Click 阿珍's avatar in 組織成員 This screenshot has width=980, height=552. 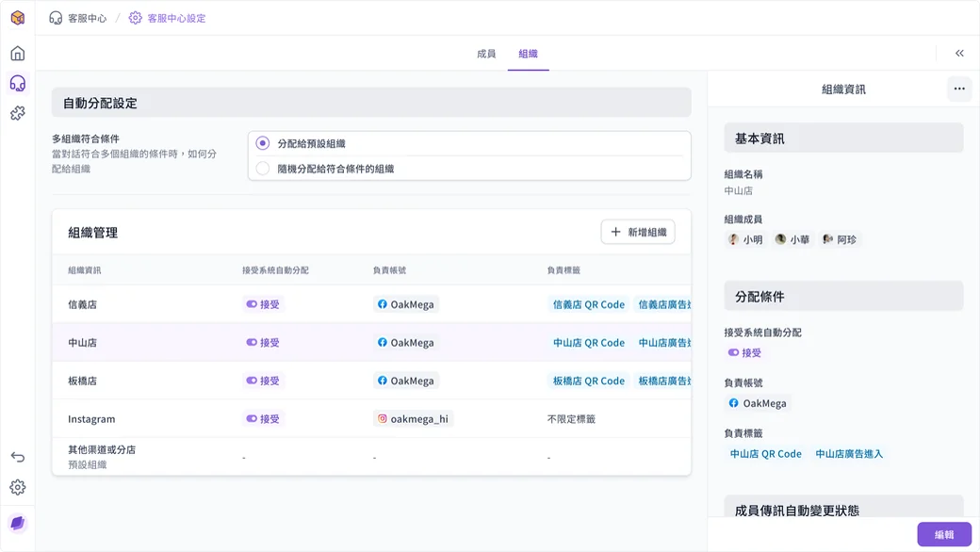coord(827,239)
